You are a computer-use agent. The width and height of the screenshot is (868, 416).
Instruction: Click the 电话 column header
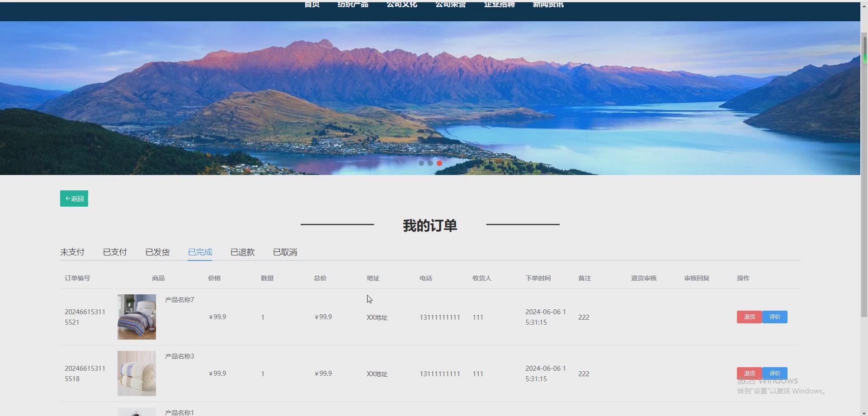426,278
